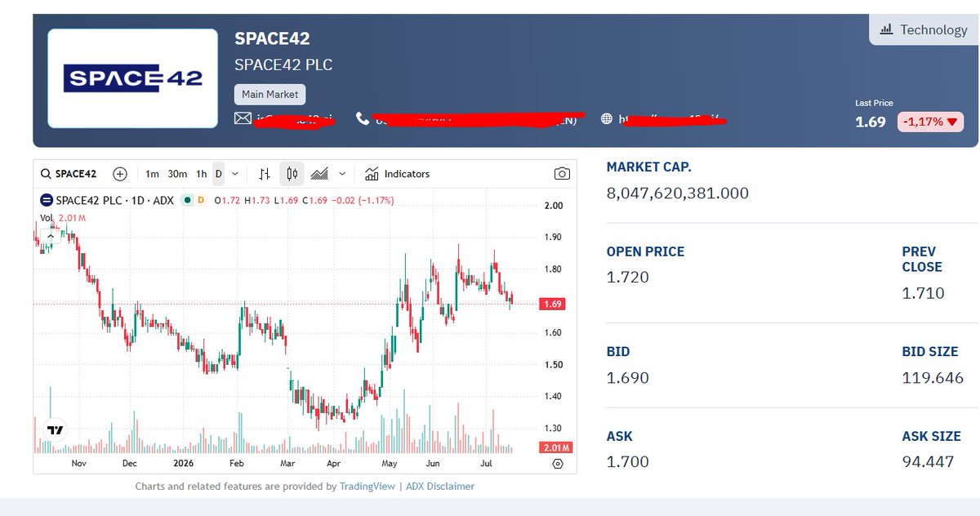Click the Vol 2.01M volume legend

pos(64,217)
